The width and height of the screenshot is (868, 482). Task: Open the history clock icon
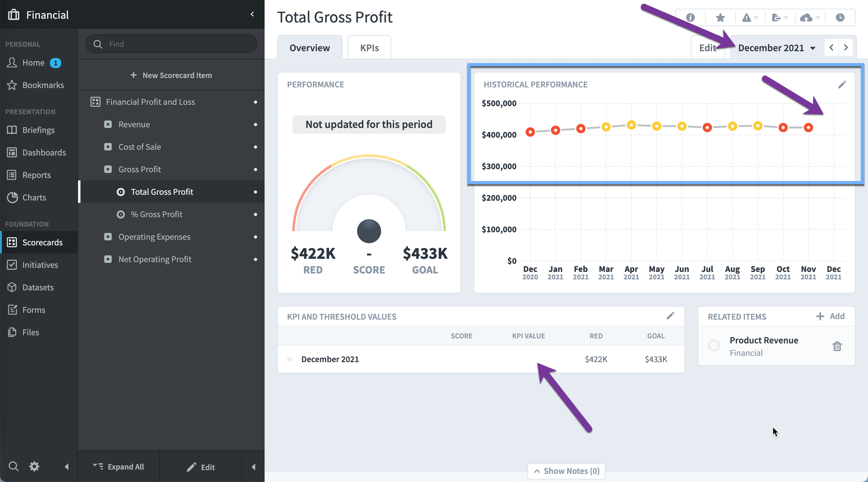(x=840, y=17)
